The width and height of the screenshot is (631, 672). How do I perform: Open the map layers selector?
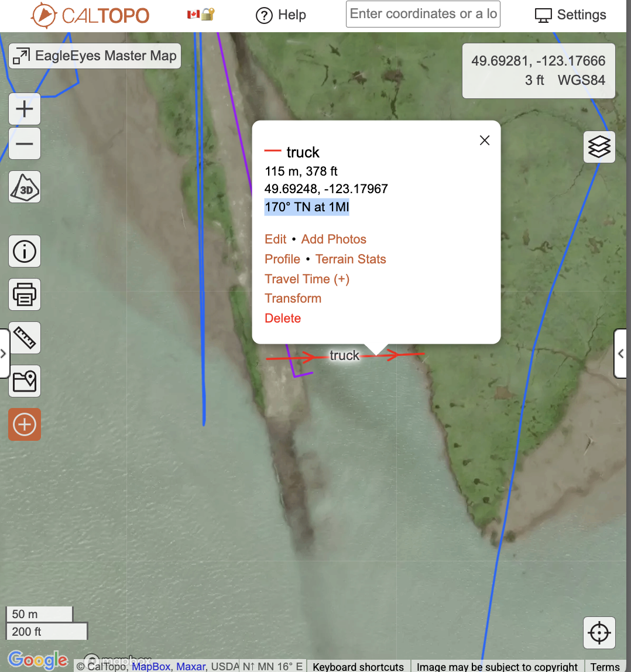pos(599,146)
